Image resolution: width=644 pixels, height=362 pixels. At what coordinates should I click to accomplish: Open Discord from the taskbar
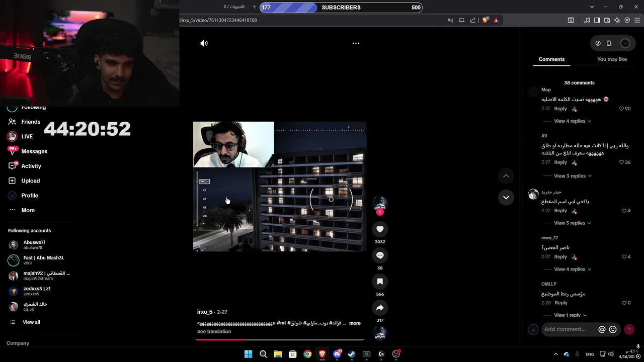pos(337,354)
